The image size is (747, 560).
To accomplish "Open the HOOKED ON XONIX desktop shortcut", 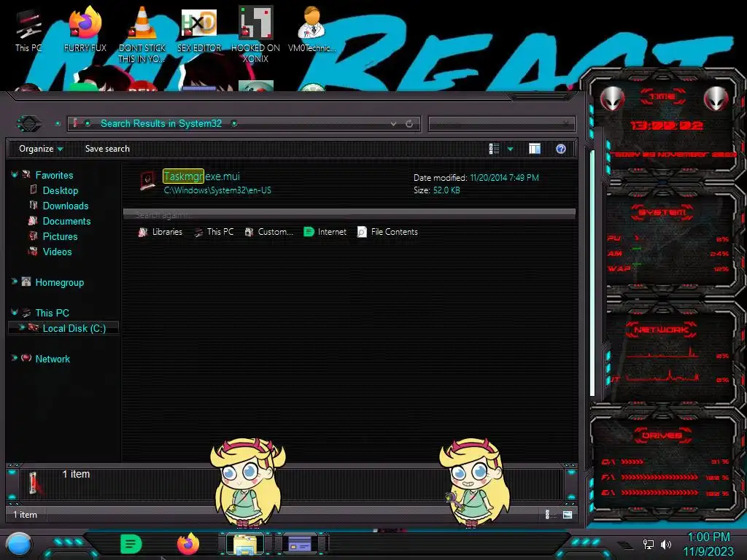I will [x=256, y=34].
